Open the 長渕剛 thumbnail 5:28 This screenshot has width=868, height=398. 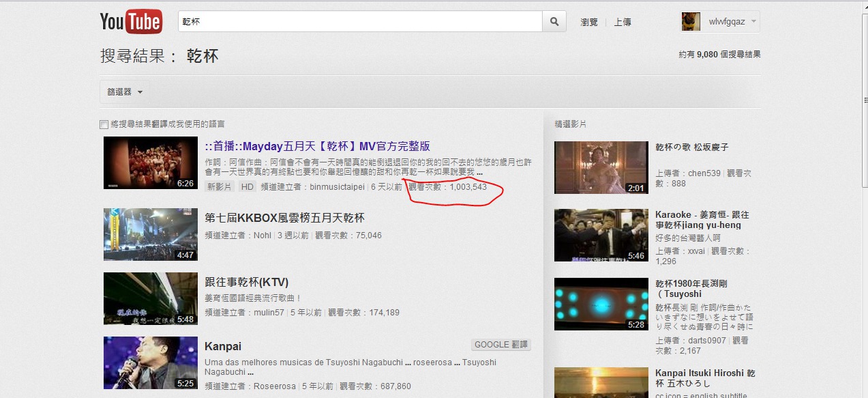601,304
